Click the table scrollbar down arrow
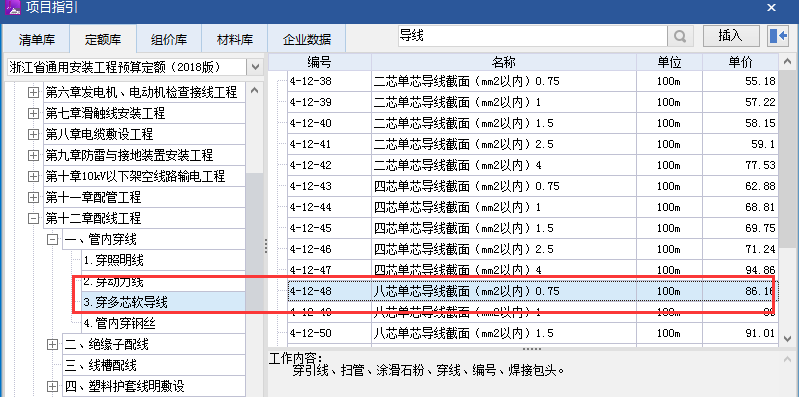 (786, 338)
